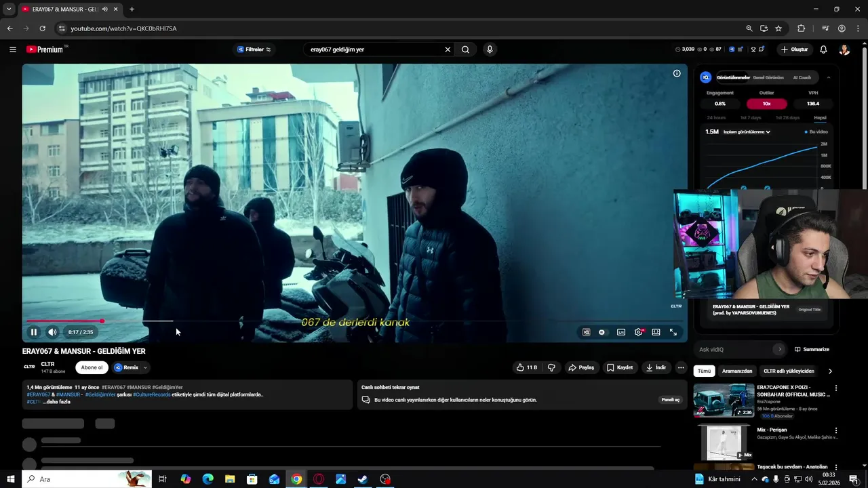Click the Summarize button
The image size is (868, 488).
pos(812,349)
